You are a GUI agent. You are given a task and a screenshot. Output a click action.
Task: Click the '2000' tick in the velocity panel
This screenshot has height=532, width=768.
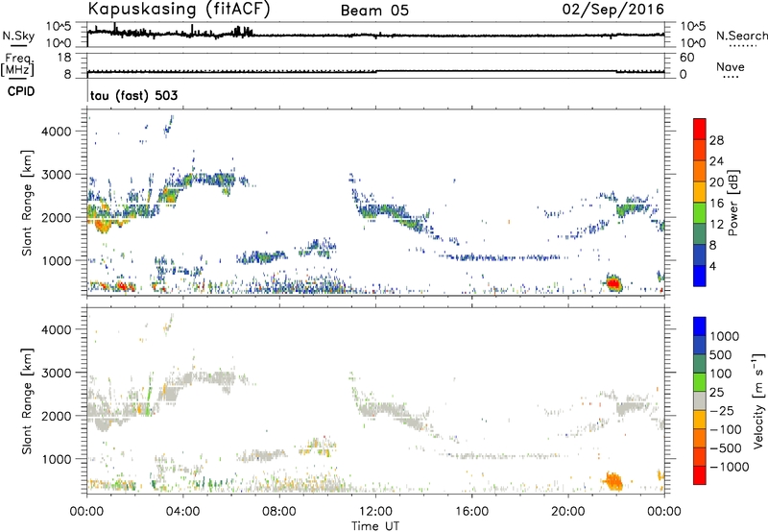[57, 416]
